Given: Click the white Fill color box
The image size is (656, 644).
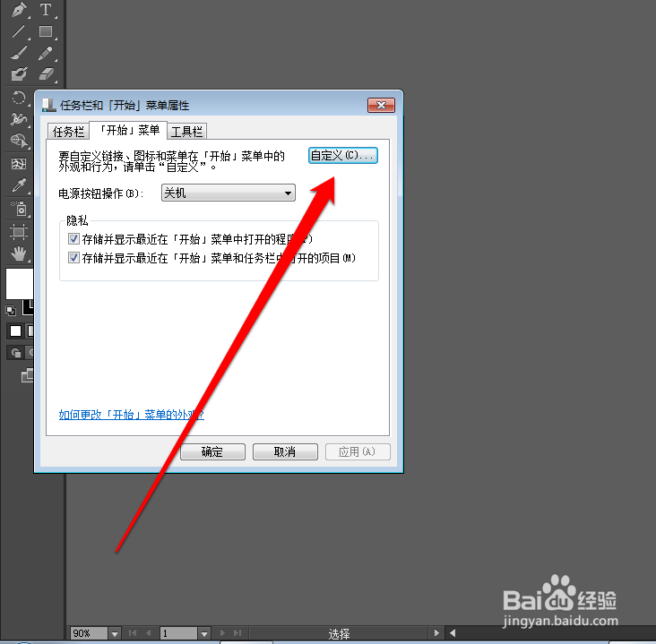Looking at the screenshot, I should (19, 284).
